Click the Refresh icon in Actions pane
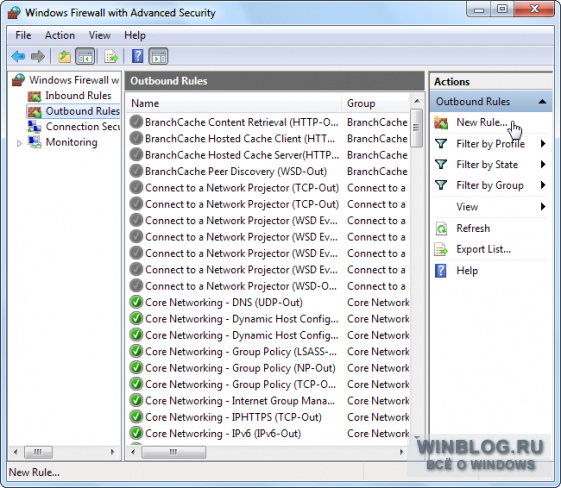The height and width of the screenshot is (488, 561). [x=441, y=228]
